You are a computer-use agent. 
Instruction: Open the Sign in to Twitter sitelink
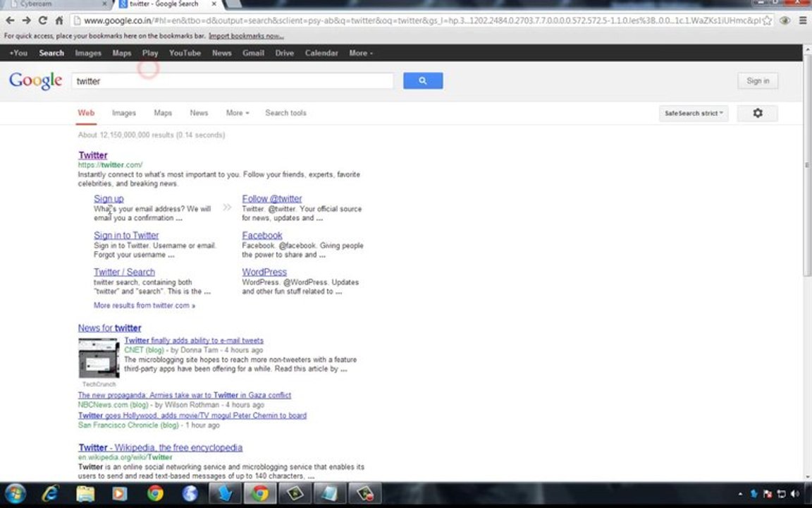(x=126, y=236)
